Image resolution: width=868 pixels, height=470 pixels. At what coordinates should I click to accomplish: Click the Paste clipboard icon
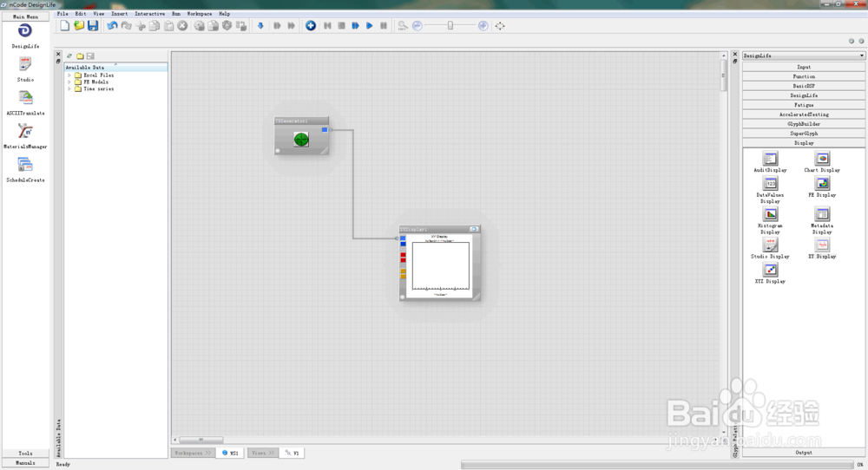coord(169,25)
